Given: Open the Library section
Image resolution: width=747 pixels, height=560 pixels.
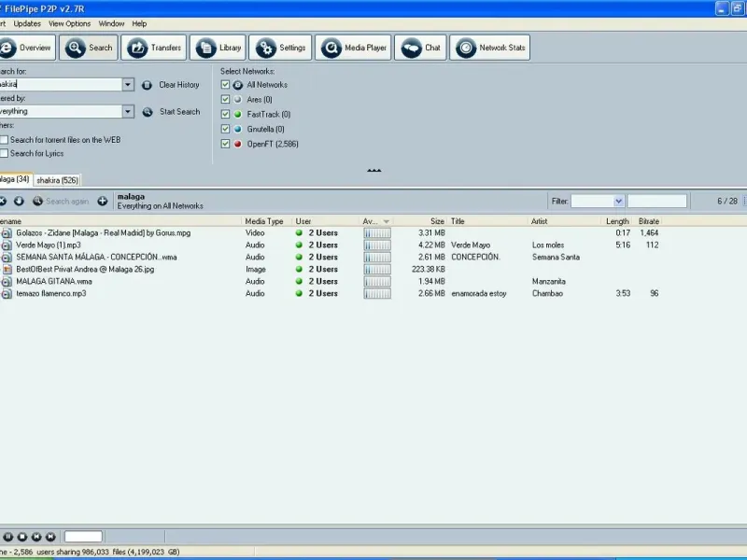Looking at the screenshot, I should click(x=219, y=48).
